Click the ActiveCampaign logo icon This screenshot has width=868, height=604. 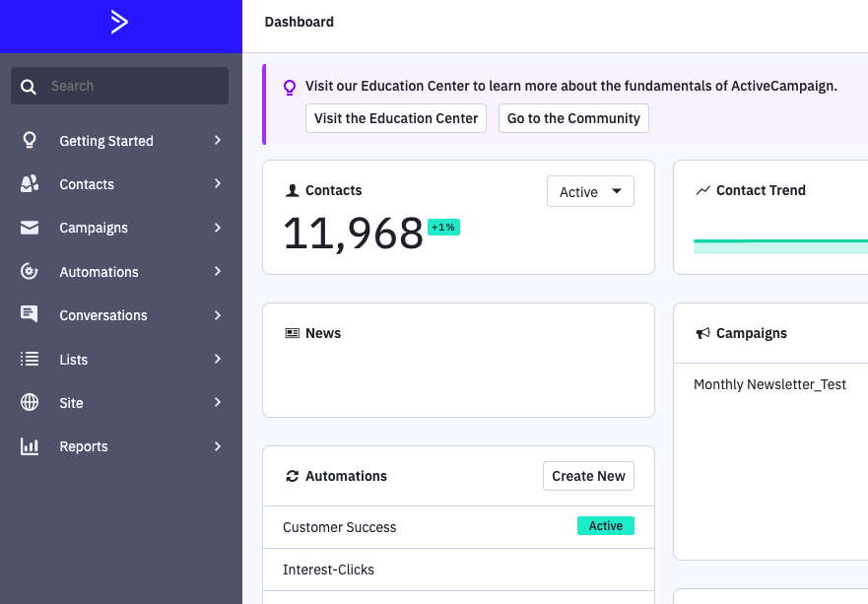[119, 23]
